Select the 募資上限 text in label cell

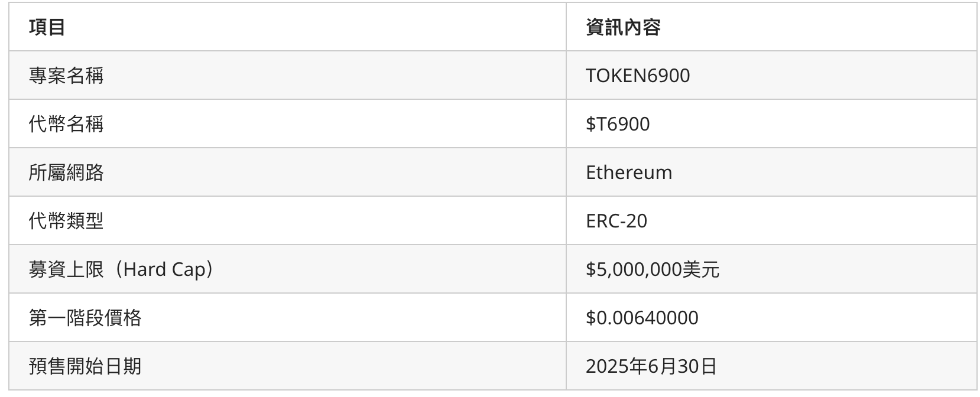(66, 269)
